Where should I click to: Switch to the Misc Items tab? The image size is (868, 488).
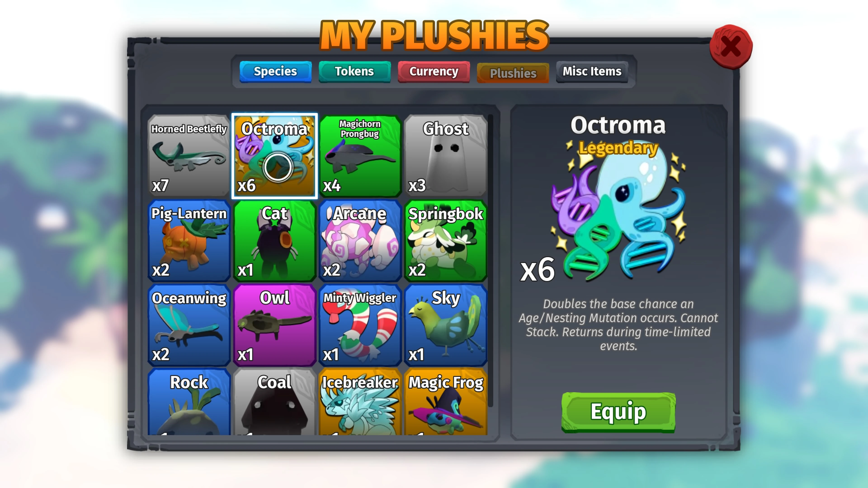(592, 72)
